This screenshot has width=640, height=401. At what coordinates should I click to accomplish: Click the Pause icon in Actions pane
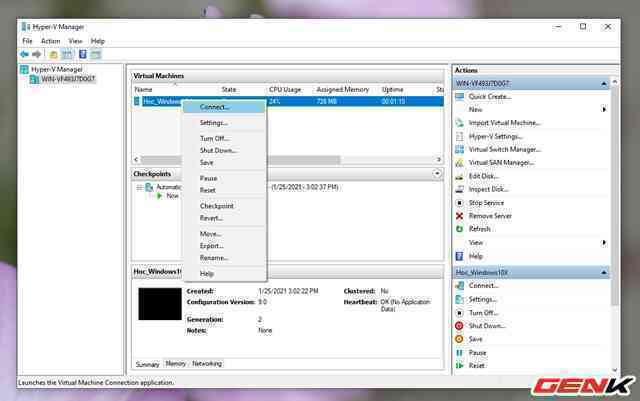pos(460,353)
